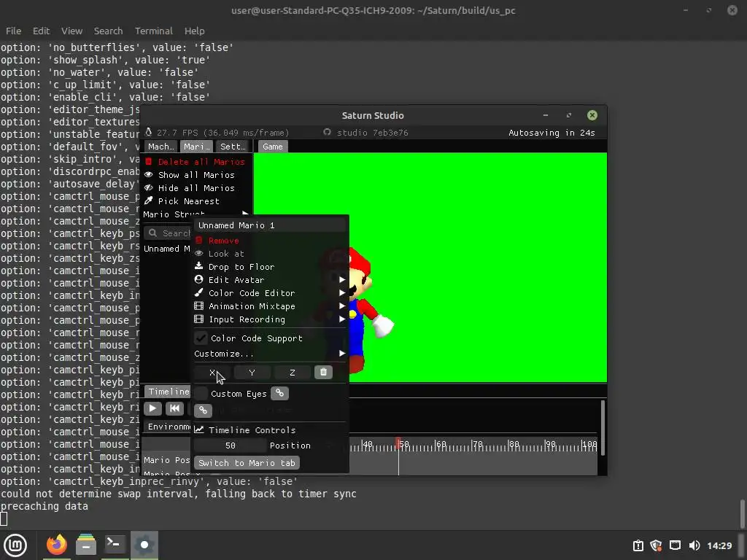Click the Linux penguin icon beside FPS counter

click(149, 132)
